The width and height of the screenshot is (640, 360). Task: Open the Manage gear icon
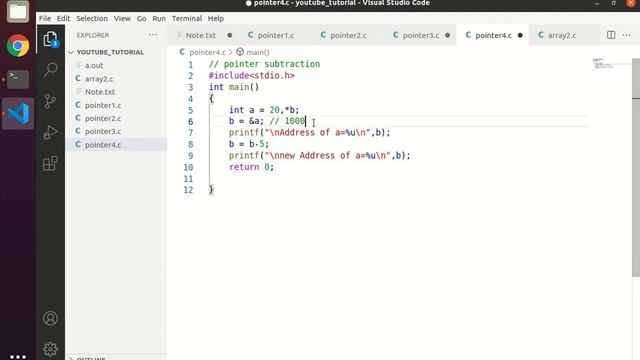pos(51,349)
